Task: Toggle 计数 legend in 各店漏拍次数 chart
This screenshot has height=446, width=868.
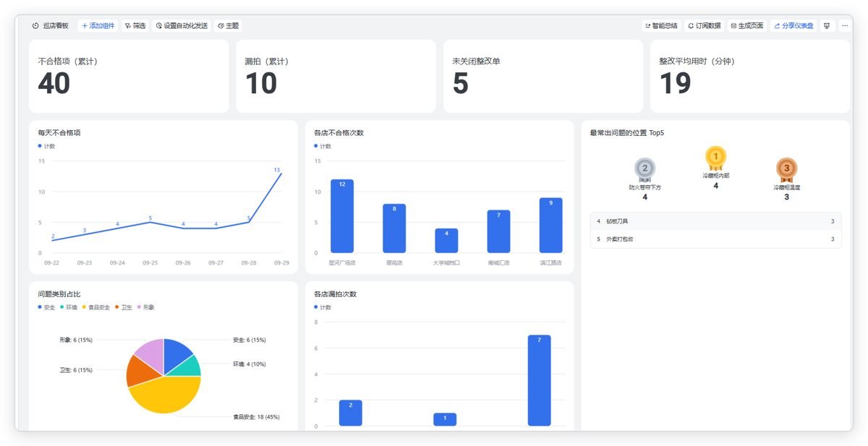Action: click(323, 307)
